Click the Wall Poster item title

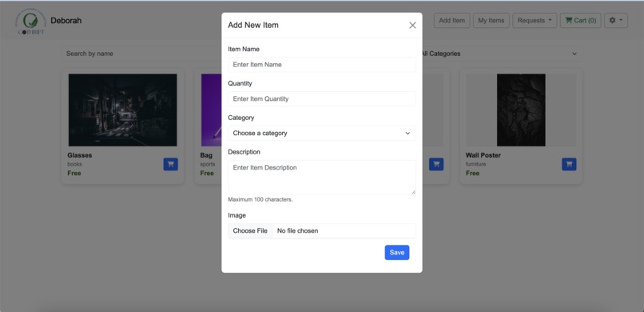(x=483, y=155)
